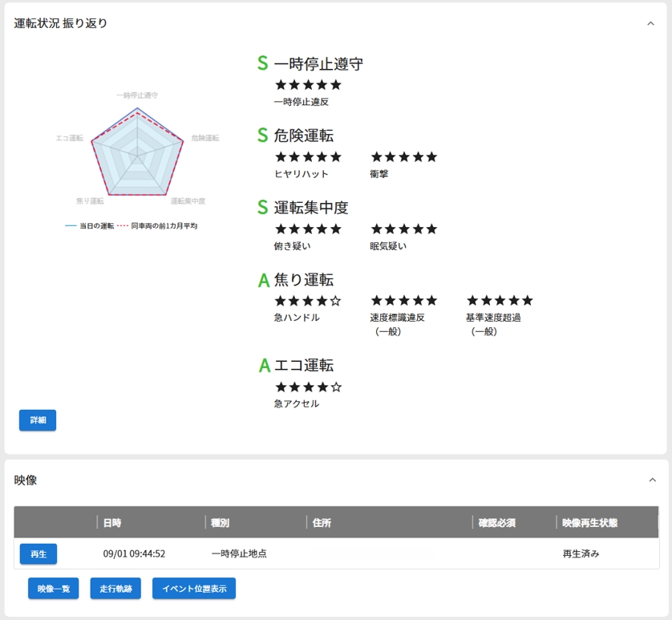
Task: Toggle 当日の運転 legend item
Action: (x=90, y=226)
